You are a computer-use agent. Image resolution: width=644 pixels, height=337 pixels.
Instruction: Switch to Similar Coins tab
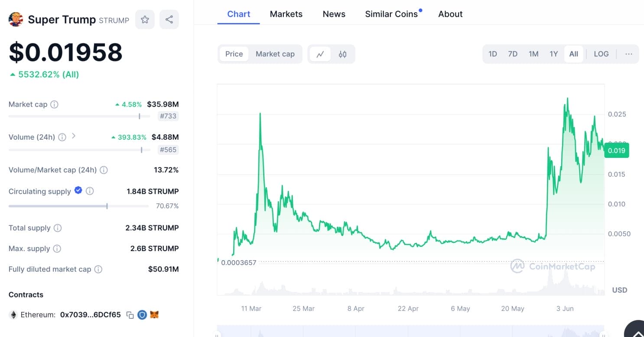[x=391, y=14]
